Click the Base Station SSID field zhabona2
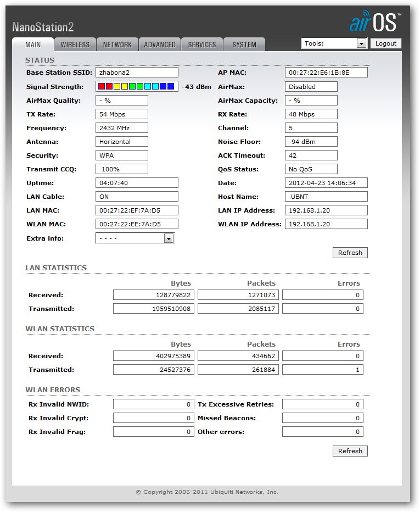This screenshot has width=420, height=512. click(x=137, y=73)
